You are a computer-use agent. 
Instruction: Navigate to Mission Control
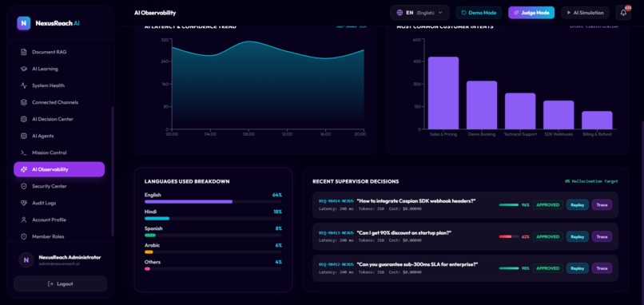(59, 152)
